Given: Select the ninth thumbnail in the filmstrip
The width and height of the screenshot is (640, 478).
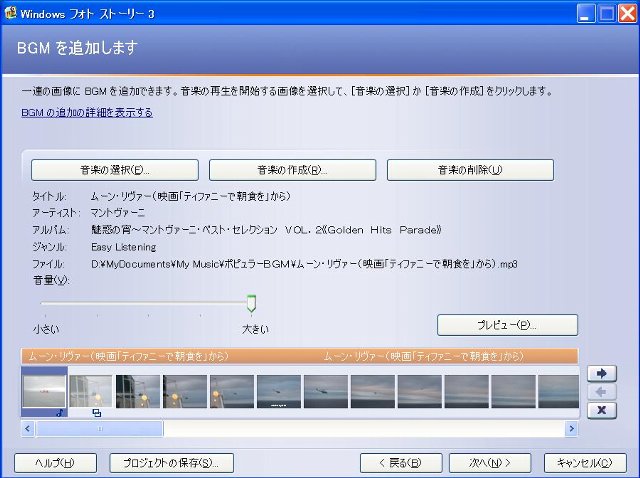Looking at the screenshot, I should pos(420,391).
